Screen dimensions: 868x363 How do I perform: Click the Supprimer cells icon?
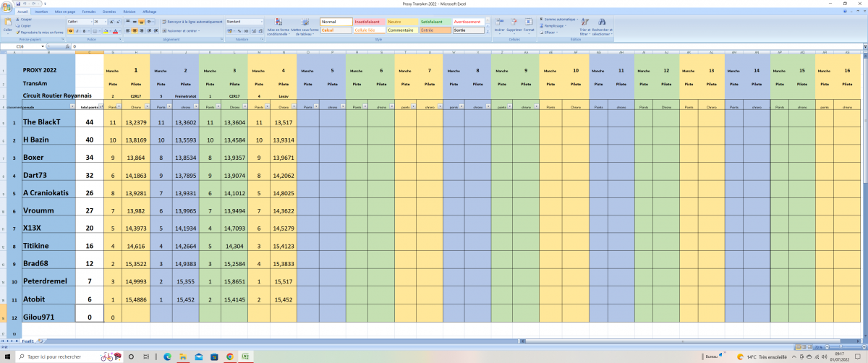514,26
